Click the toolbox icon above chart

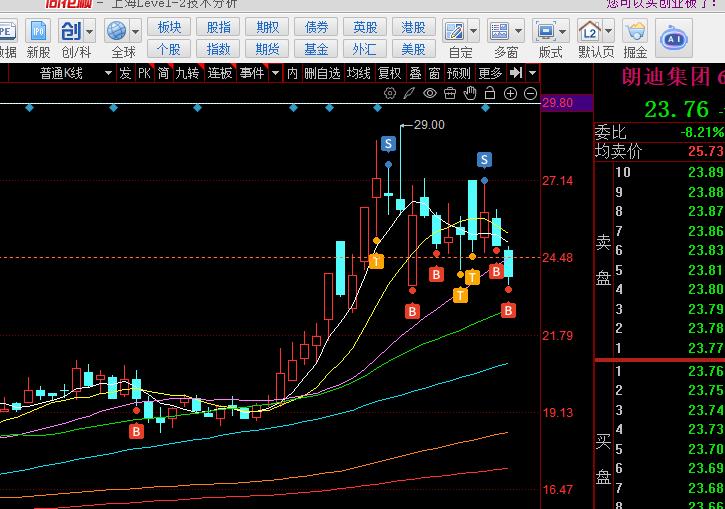[x=449, y=93]
